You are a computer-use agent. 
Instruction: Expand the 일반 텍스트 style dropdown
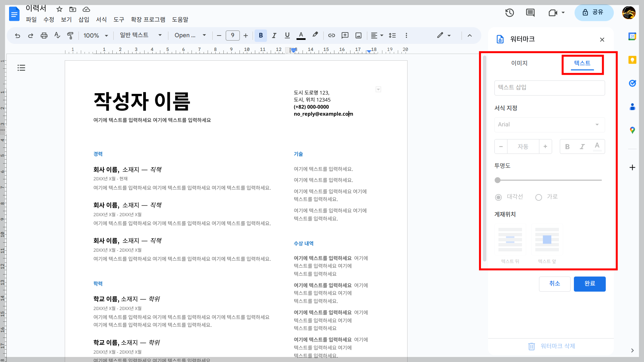point(141,35)
